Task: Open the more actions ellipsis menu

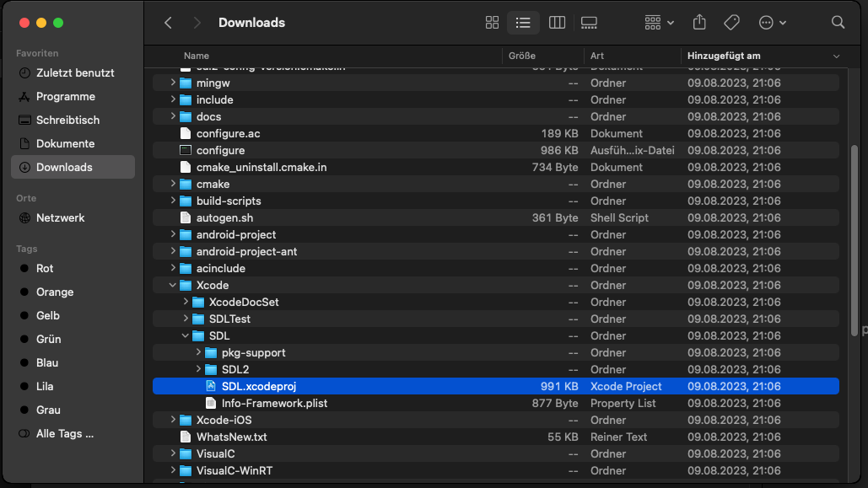Action: point(772,23)
